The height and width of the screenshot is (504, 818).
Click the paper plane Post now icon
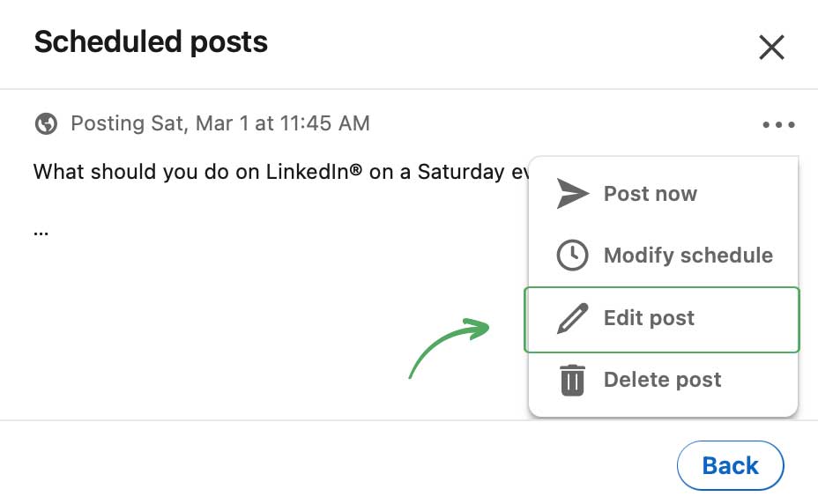[573, 194]
